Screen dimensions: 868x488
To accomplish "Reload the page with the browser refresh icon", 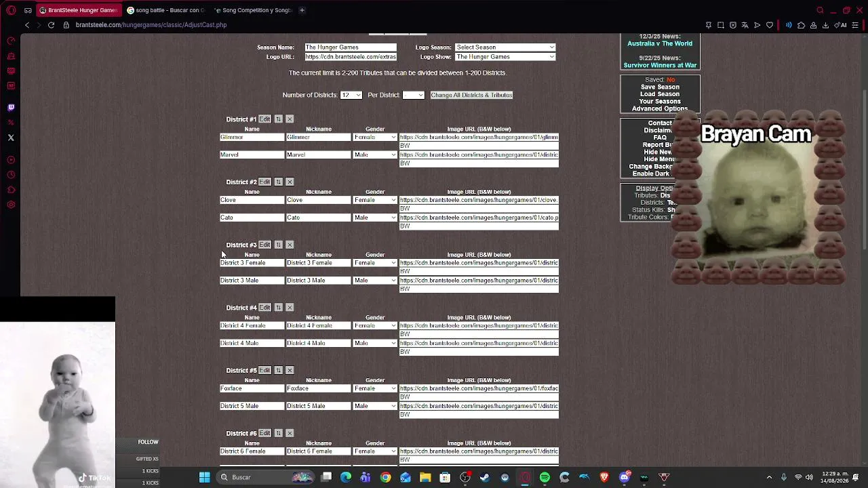I will 51,25.
